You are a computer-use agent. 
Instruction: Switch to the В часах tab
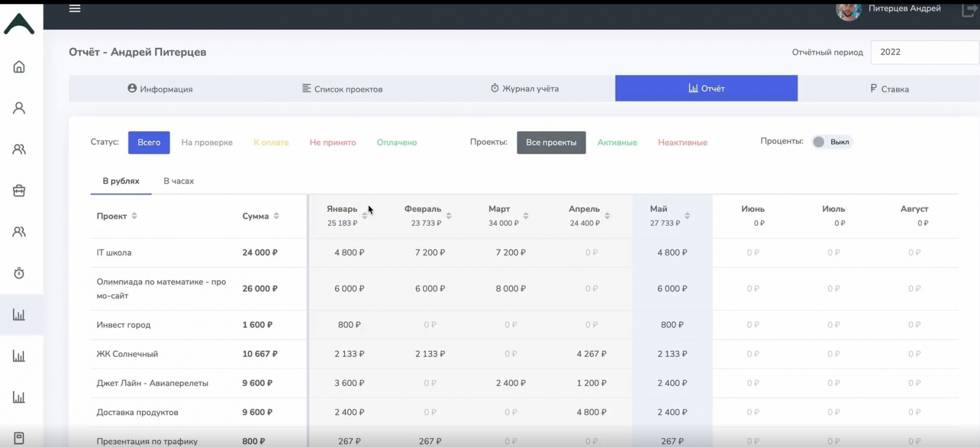(178, 181)
